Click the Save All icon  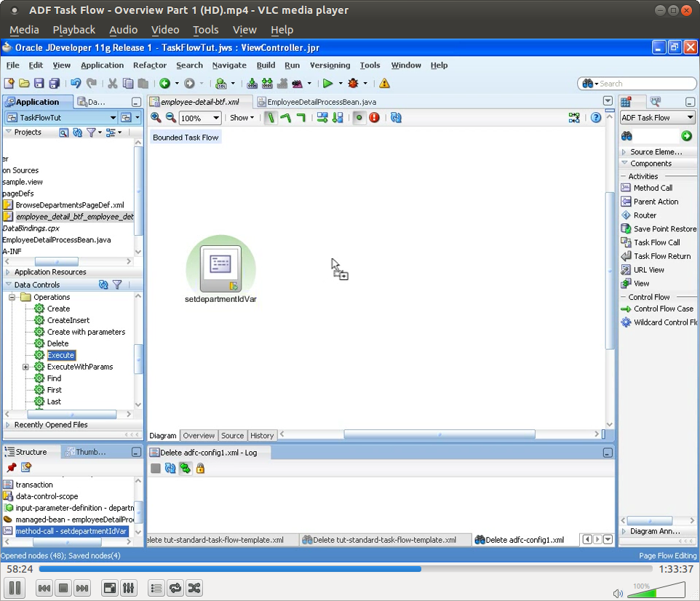tap(53, 83)
